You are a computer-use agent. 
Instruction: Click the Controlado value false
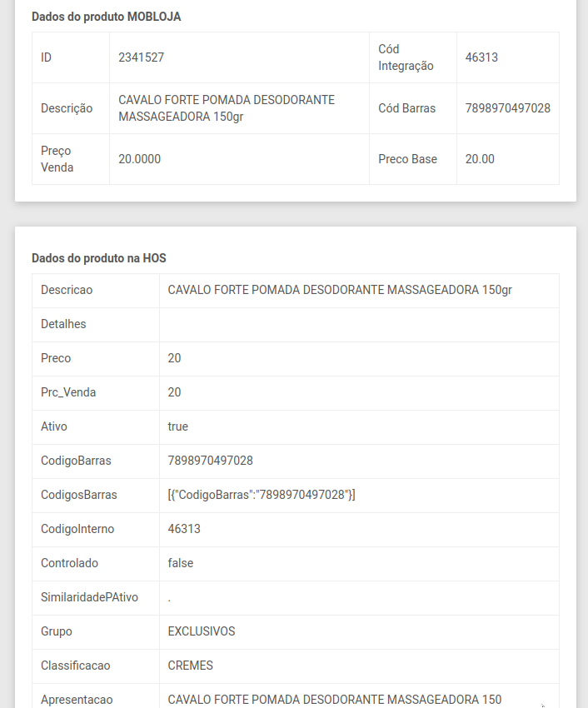(x=181, y=563)
